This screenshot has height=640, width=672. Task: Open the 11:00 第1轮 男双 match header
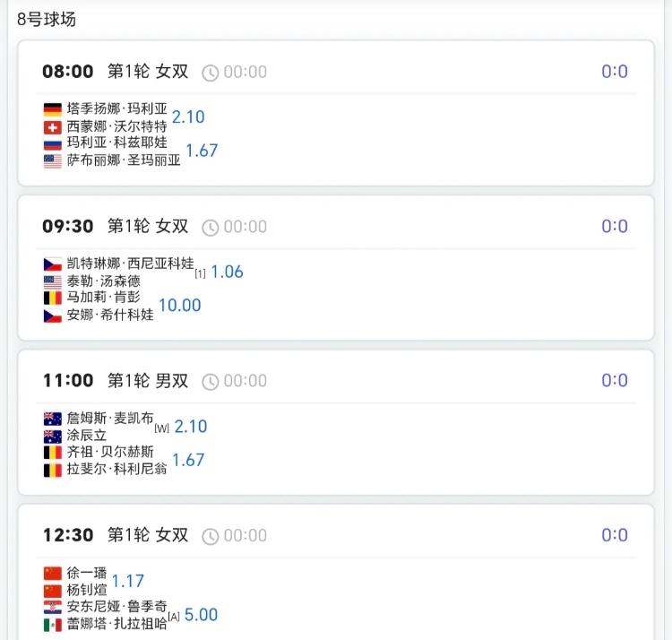click(116, 381)
